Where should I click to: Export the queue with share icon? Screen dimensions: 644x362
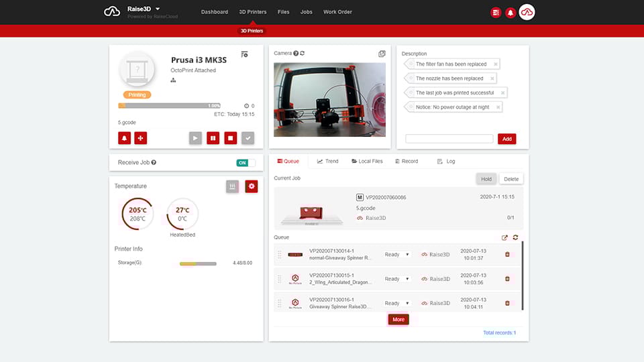pos(504,237)
